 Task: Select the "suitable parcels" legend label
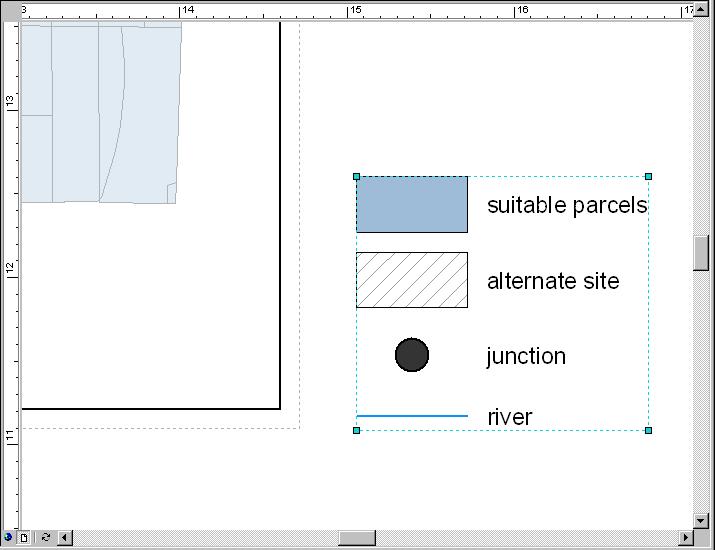(567, 205)
